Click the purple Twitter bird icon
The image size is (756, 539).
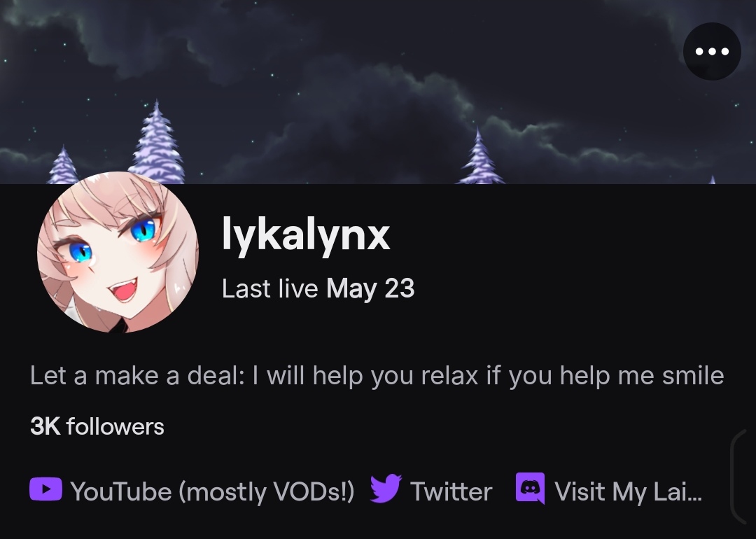(386, 489)
